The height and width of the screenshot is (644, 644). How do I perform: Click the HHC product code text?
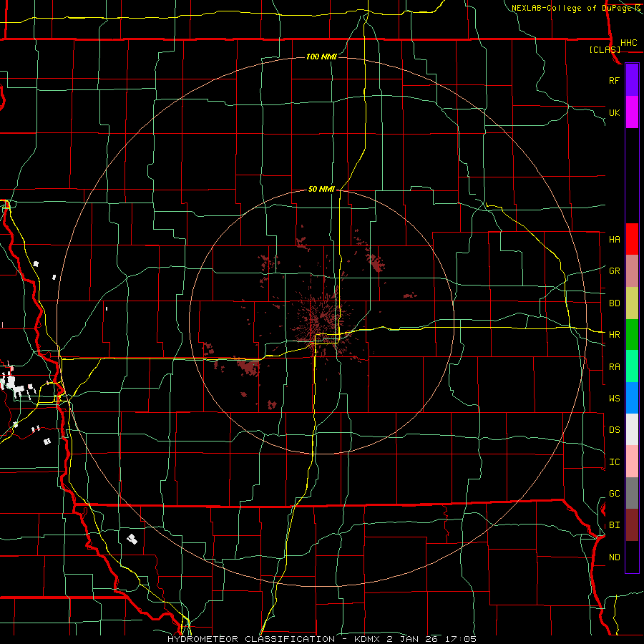(628, 43)
